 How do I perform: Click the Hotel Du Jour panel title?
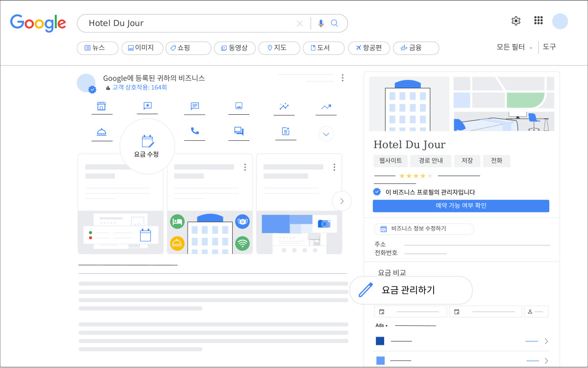[x=410, y=145]
